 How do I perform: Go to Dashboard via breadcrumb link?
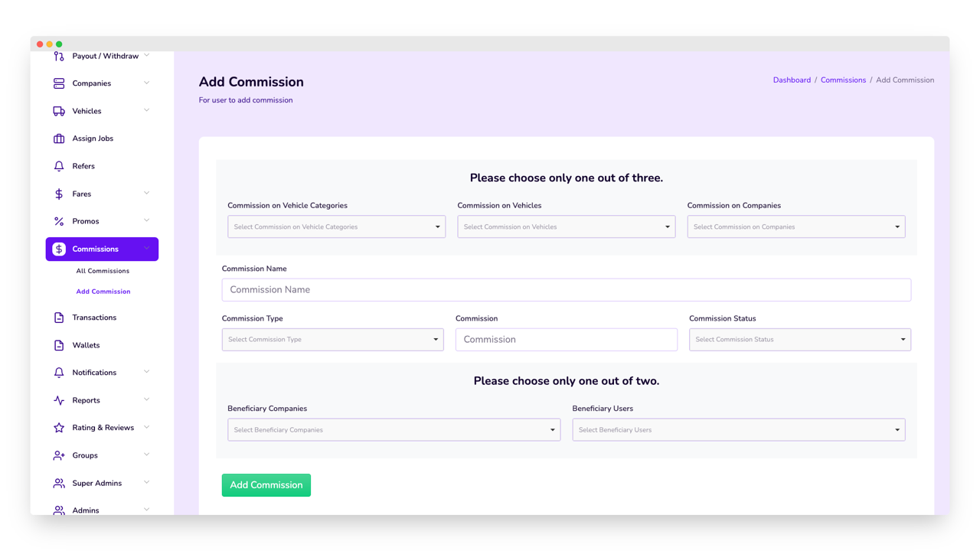792,80
